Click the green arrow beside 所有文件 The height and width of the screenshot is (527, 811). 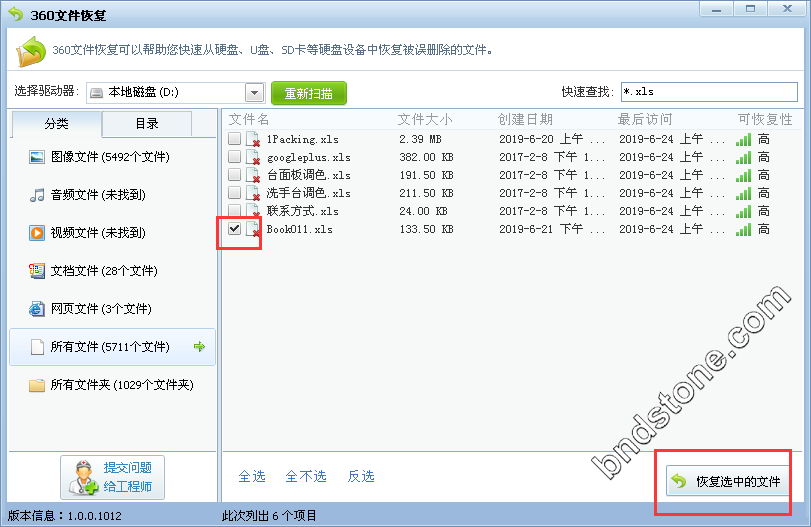(x=199, y=347)
